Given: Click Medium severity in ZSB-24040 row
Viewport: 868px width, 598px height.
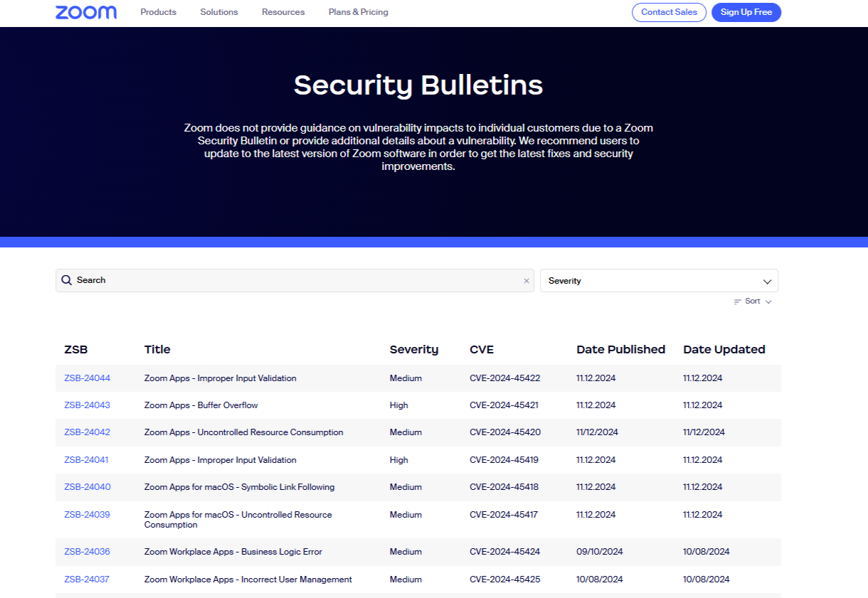Looking at the screenshot, I should [x=406, y=487].
